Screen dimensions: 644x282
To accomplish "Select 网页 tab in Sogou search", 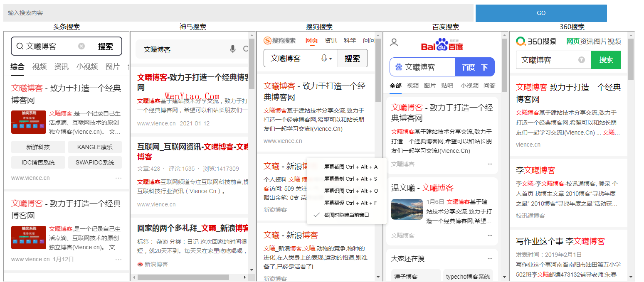I will (x=312, y=40).
